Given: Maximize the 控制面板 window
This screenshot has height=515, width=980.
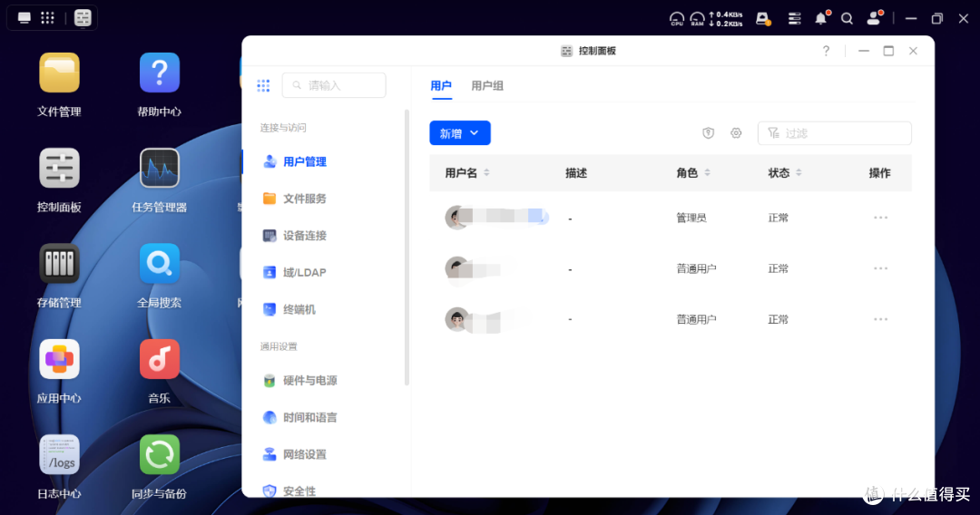Looking at the screenshot, I should pyautogui.click(x=888, y=51).
